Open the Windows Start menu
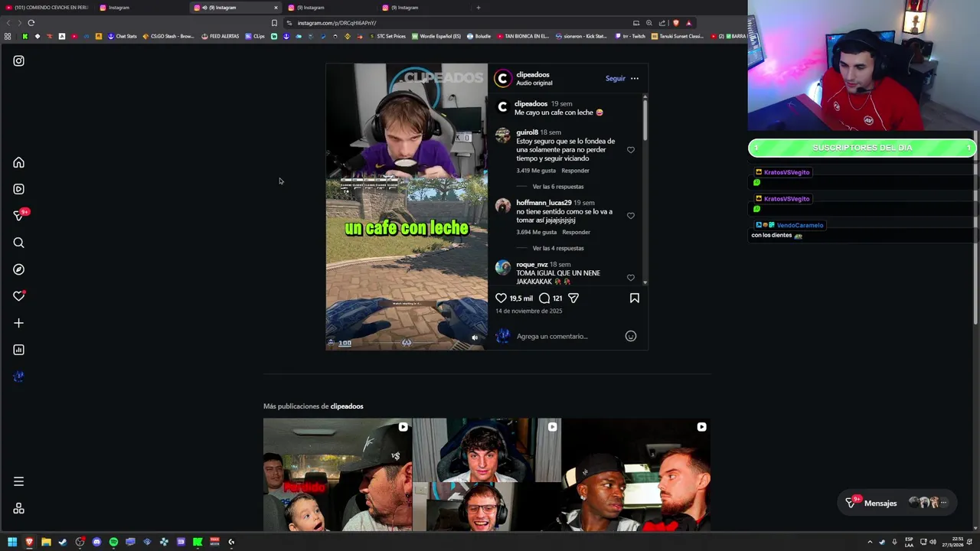980x551 pixels. (12, 542)
